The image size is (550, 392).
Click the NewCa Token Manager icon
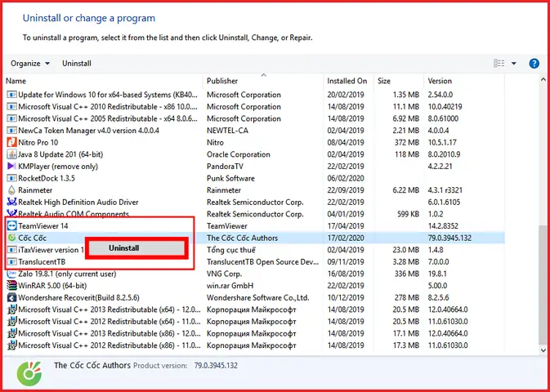12,131
